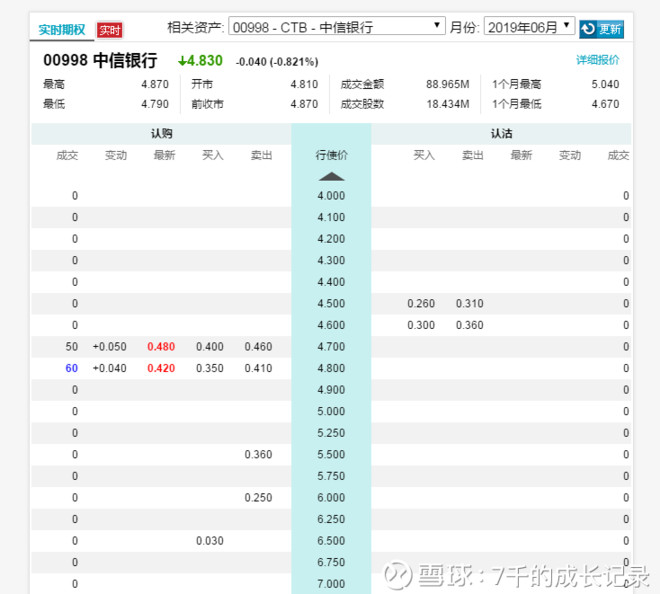The height and width of the screenshot is (594, 660).
Task: Click call bid 0.030 at strike 6.500
Action: coord(210,541)
